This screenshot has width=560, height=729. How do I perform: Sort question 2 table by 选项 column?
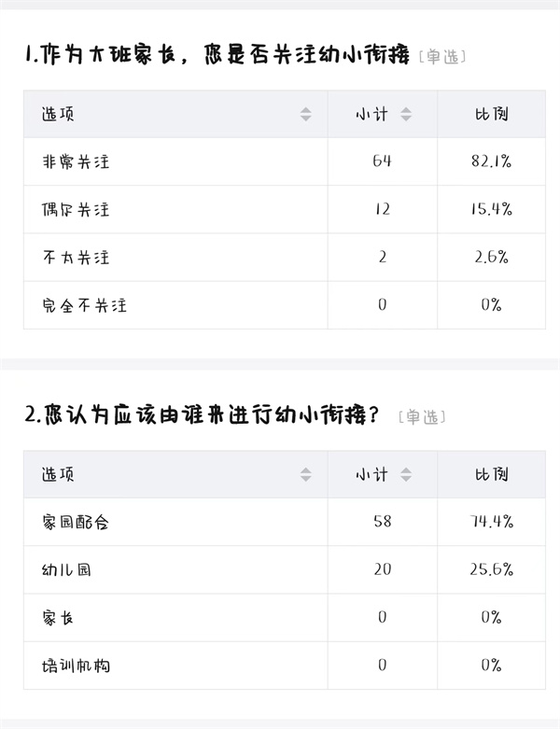(305, 474)
